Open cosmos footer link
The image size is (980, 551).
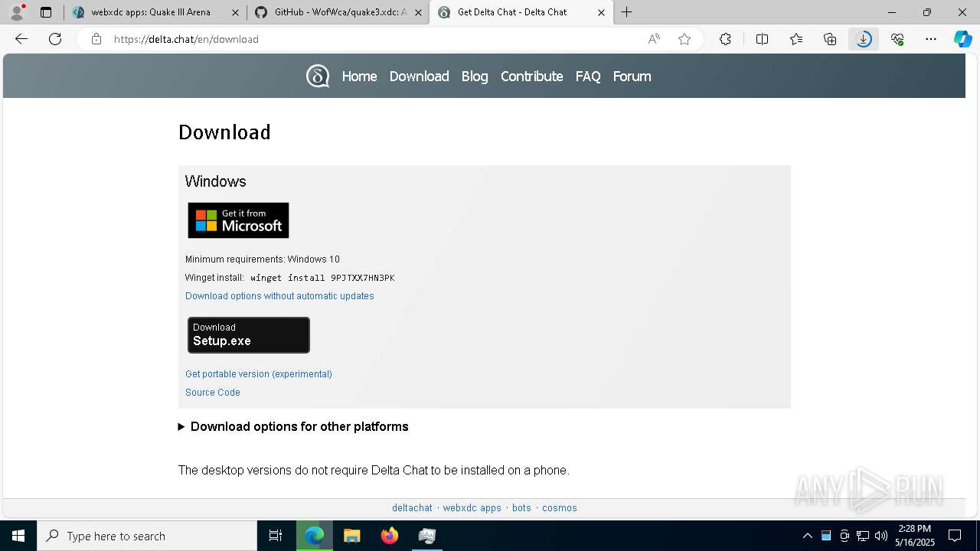560,508
